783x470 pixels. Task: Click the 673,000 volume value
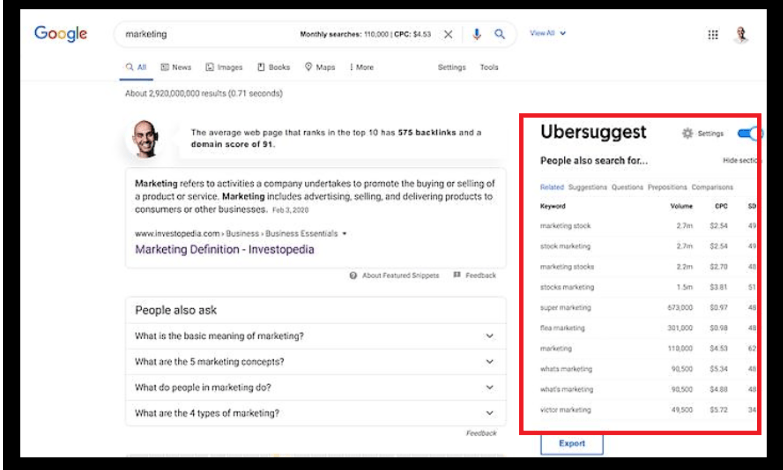[680, 308]
